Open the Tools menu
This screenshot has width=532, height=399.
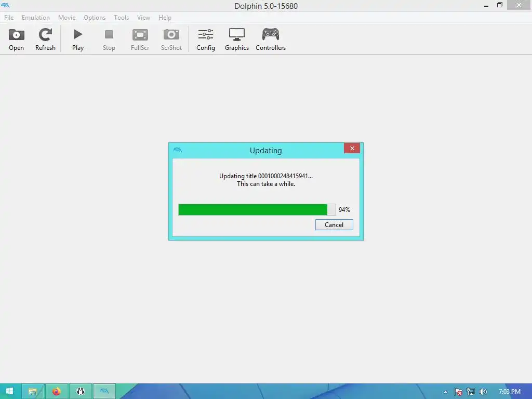121,18
